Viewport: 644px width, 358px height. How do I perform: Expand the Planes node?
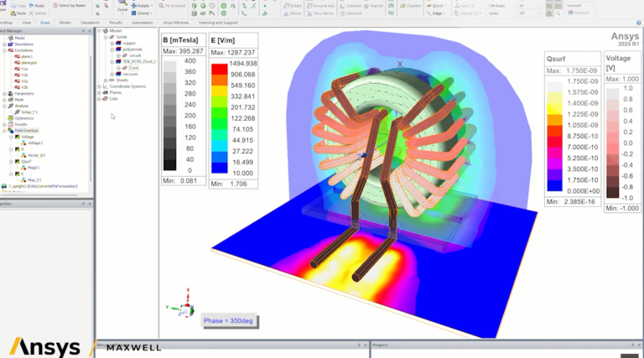coord(99,92)
